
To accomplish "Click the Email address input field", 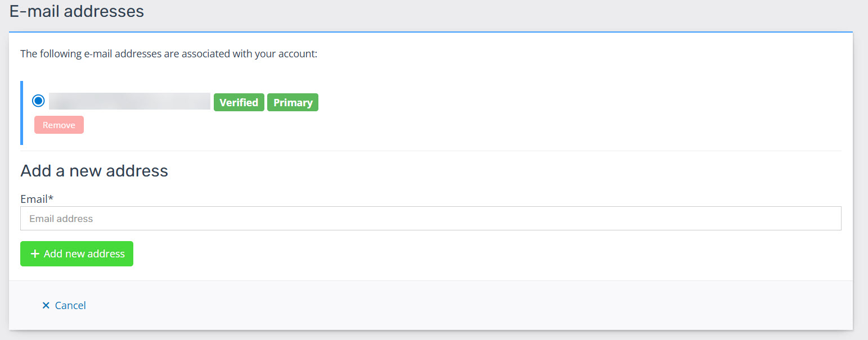I will tap(430, 219).
